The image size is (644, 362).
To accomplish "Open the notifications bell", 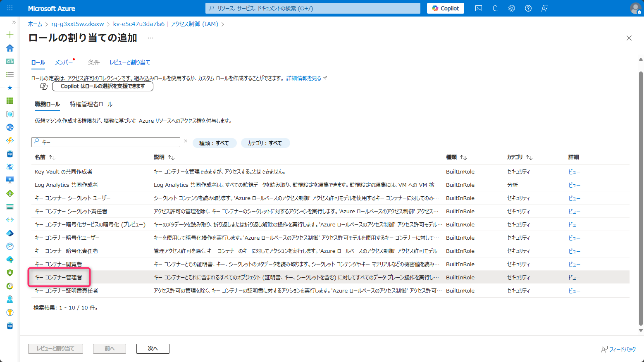I will click(495, 8).
